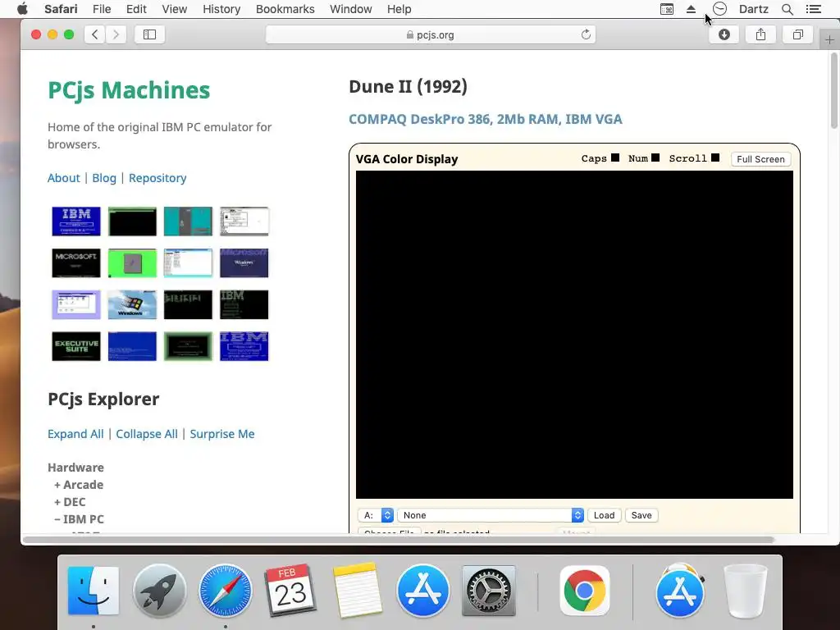Open the EXECUTIVE SUITE thumbnail

point(76,346)
